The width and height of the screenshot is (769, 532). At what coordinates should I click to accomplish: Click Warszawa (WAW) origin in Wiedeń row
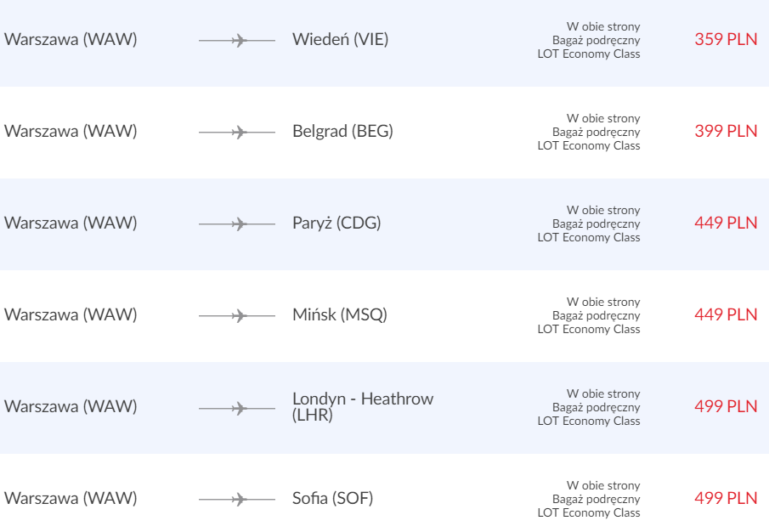tap(71, 39)
